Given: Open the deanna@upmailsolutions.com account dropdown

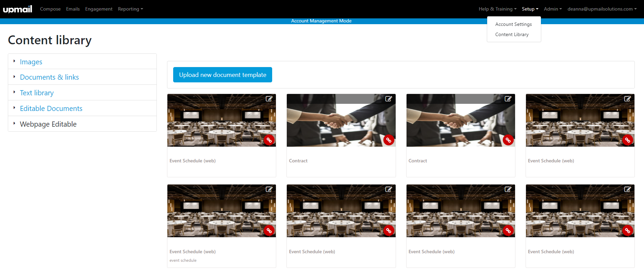Looking at the screenshot, I should coord(602,9).
